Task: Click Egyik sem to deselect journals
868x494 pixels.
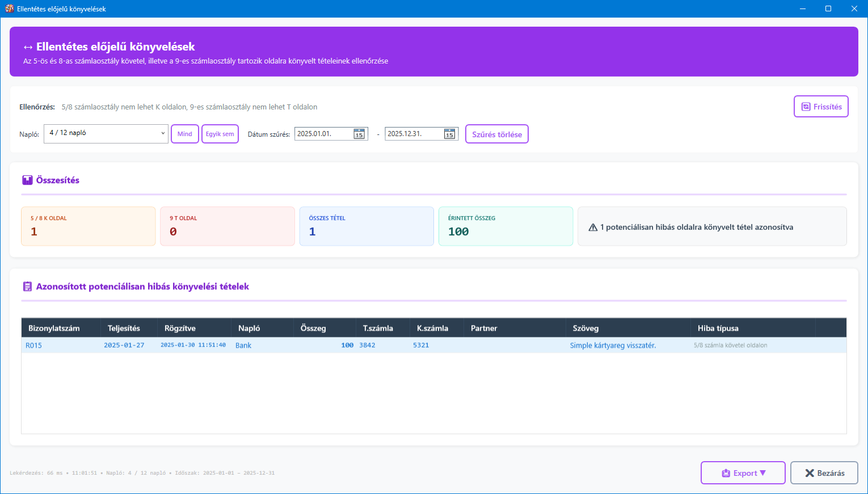Action: click(x=220, y=134)
